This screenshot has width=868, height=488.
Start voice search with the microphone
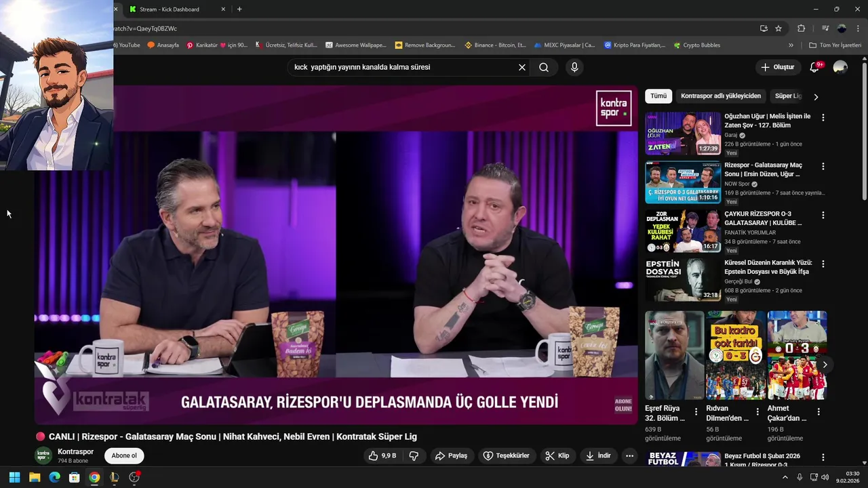point(574,67)
